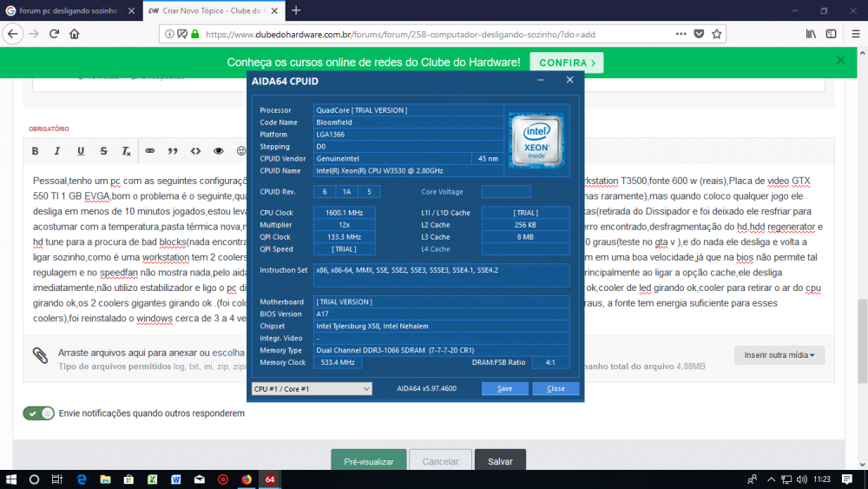Click the strikethrough formatting icon

point(103,151)
